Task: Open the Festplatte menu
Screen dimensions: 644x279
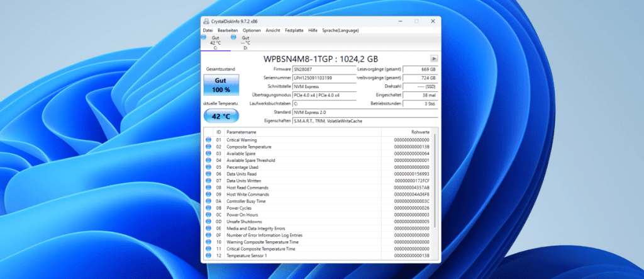Action: tap(294, 30)
